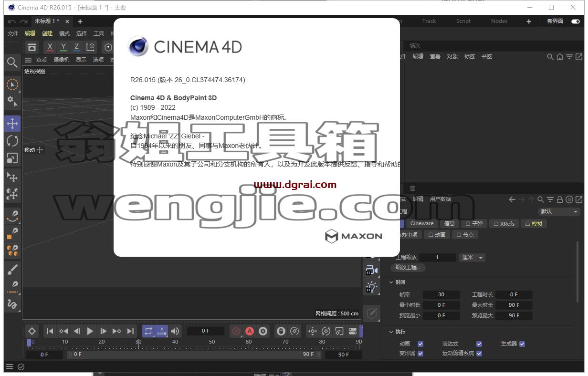Open object manager 标签 menu
This screenshot has height=376, width=588.
470,56
